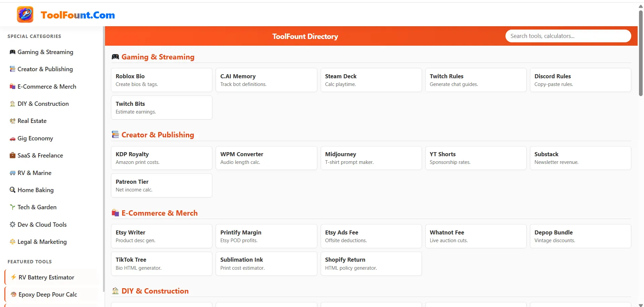
Task: Click the palette icon beside Epoxy Deep Pour Calc
Action: (x=13, y=295)
